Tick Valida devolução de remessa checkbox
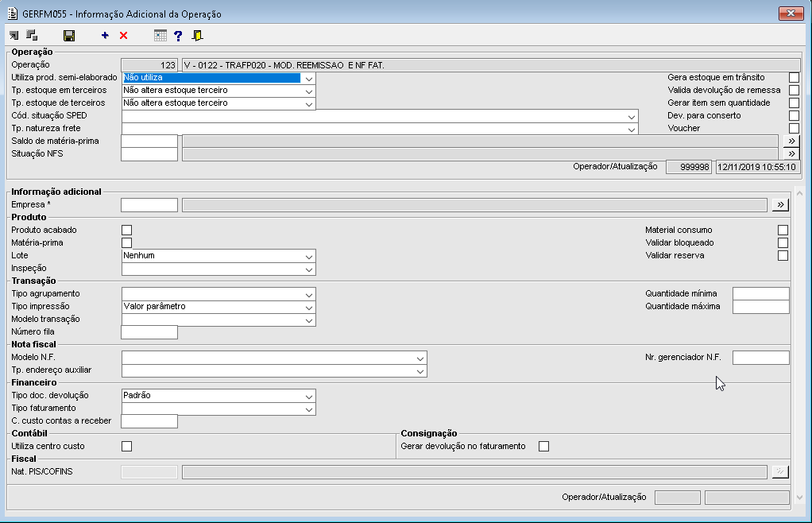The image size is (812, 523). point(794,90)
